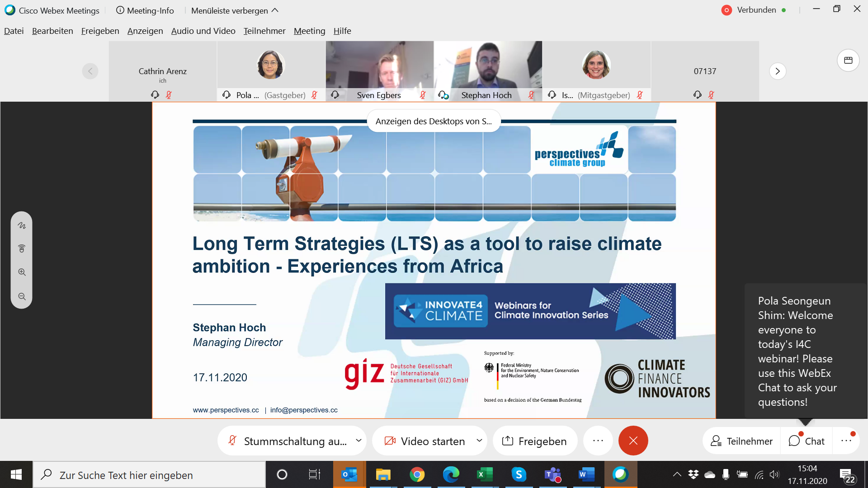Click the zoom out magnifier icon
Screen dimensions: 868x488
(x=22, y=296)
